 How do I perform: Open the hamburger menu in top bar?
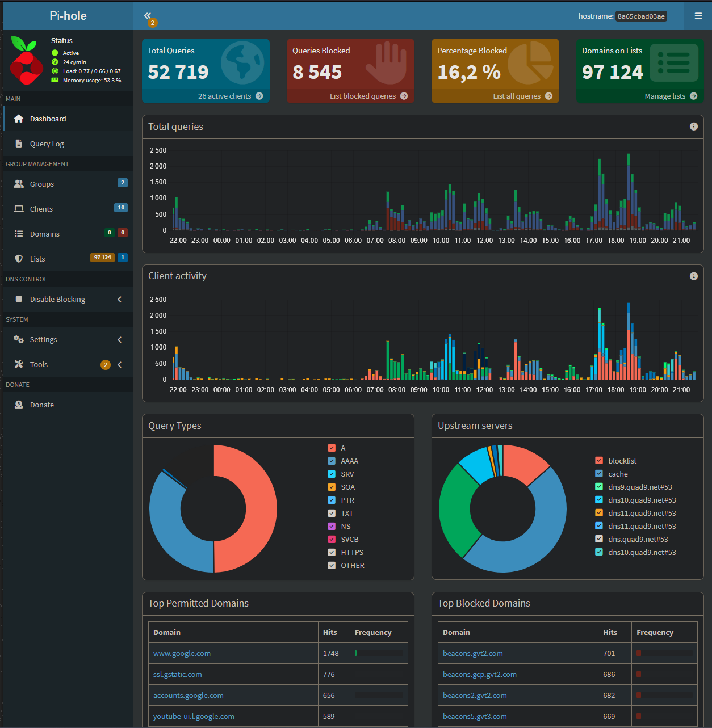(x=698, y=16)
